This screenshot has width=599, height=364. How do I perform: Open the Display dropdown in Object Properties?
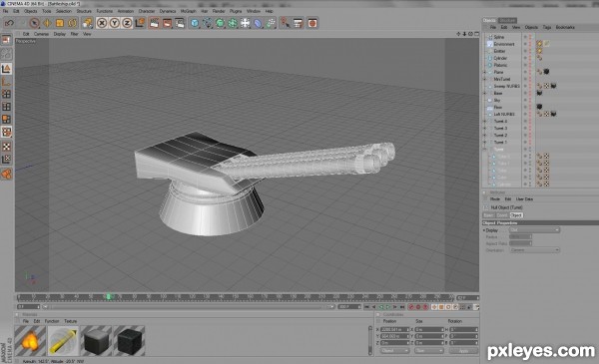(534, 230)
